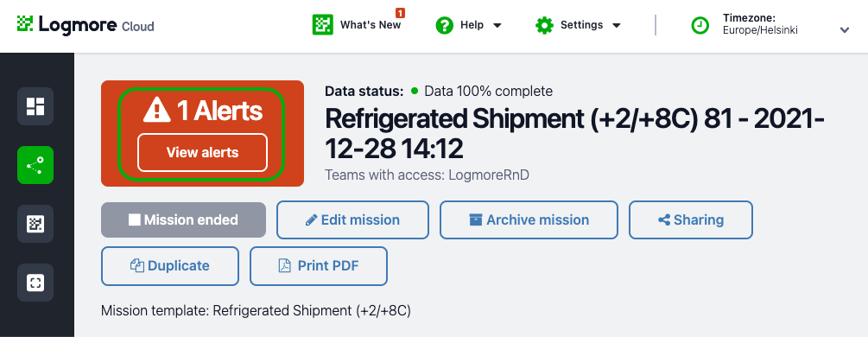
Task: Click the warning triangle in the Alerts box
Action: coord(156,110)
